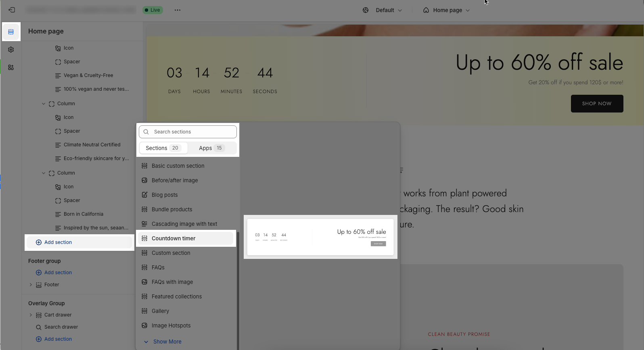Expand the Footer tree item
644x350 pixels.
pos(31,285)
